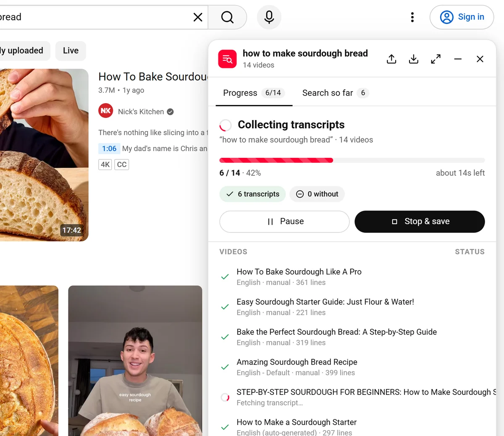
Task: Click the Nick's Kitchen channel avatar
Action: pyautogui.click(x=106, y=111)
